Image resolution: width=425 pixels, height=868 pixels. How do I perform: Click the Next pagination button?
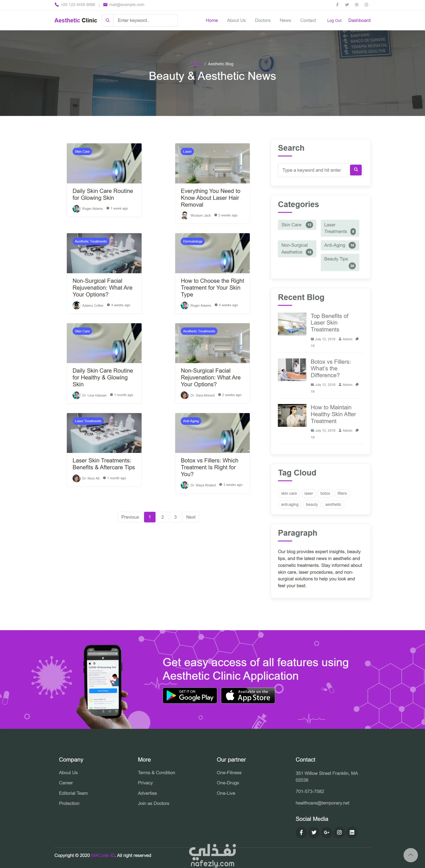pyautogui.click(x=190, y=517)
